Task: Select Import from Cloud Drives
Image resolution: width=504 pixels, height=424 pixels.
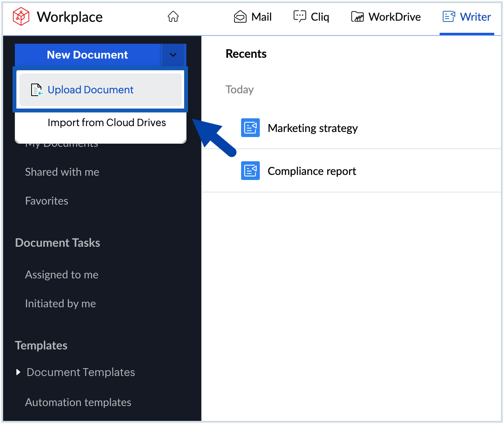Action: click(x=106, y=122)
